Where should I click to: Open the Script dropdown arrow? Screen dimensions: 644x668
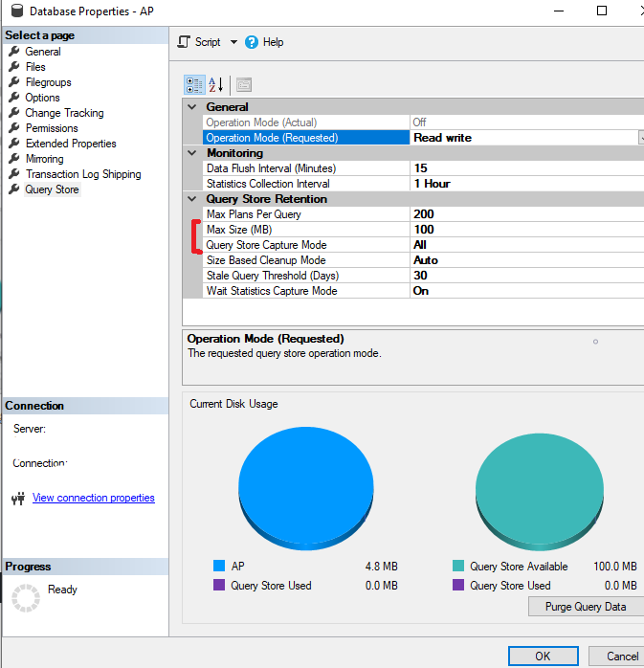pyautogui.click(x=233, y=42)
